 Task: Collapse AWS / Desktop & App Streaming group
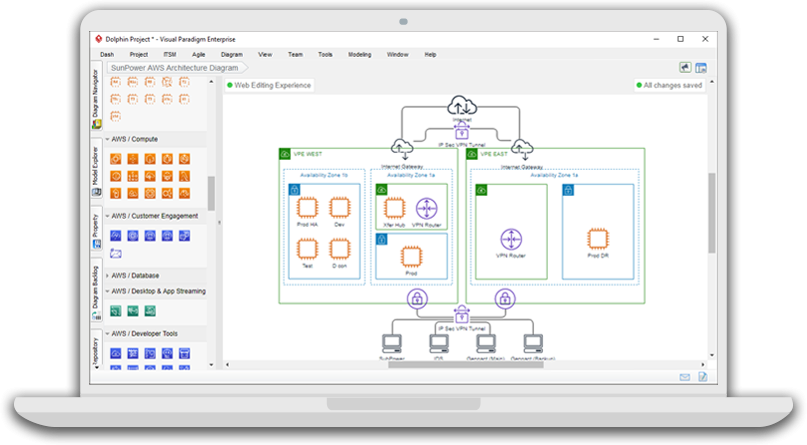coord(108,291)
